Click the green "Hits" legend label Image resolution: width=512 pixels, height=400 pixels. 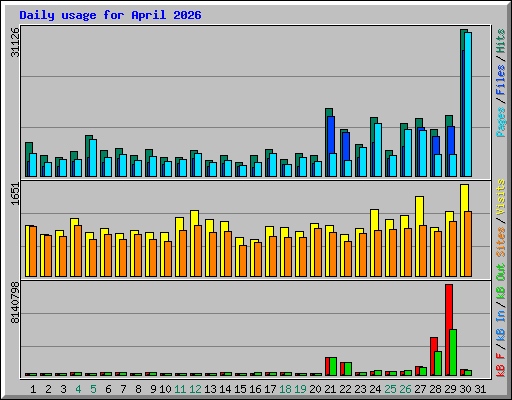coord(501,41)
